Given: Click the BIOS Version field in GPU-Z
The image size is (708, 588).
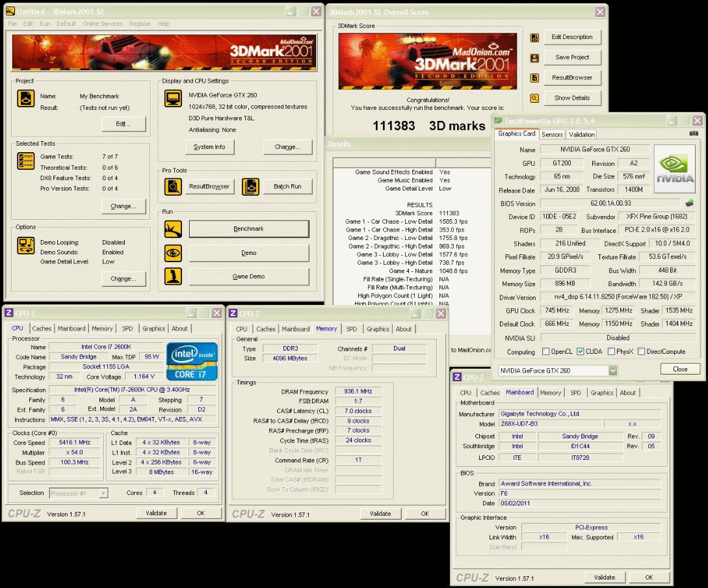Looking at the screenshot, I should click(x=610, y=203).
